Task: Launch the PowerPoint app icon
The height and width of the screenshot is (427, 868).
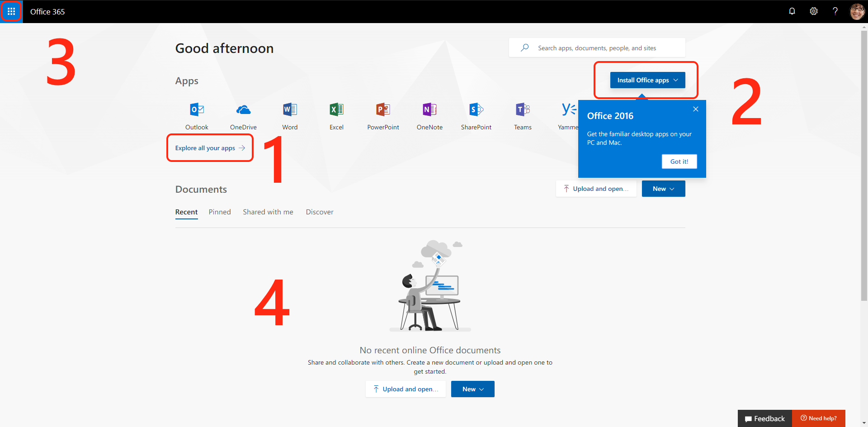Action: 383,110
